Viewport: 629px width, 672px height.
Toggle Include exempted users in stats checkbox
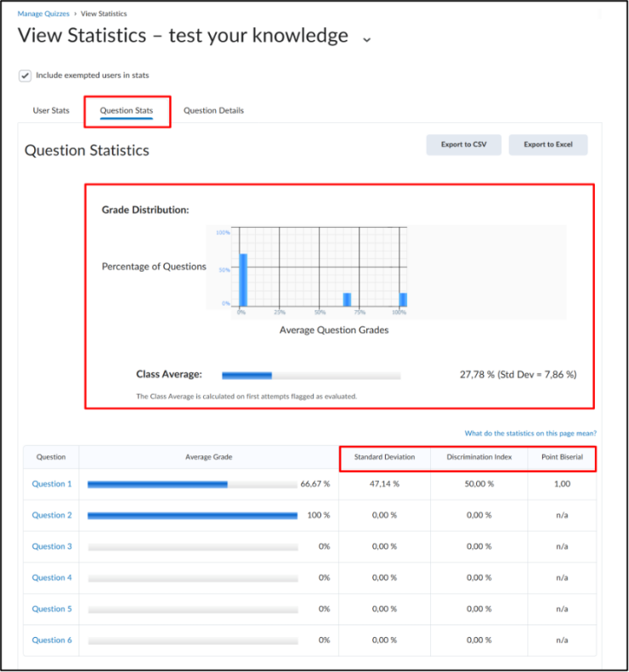tap(25, 76)
